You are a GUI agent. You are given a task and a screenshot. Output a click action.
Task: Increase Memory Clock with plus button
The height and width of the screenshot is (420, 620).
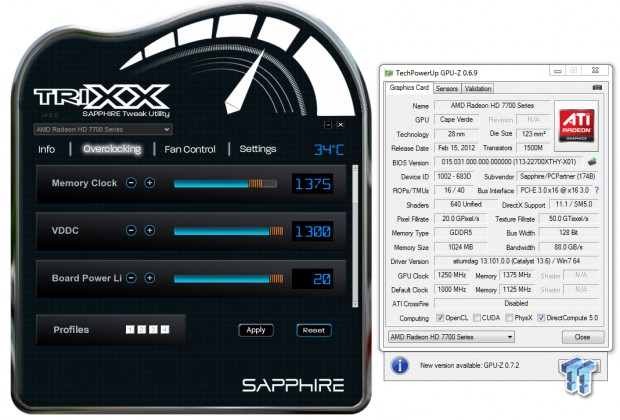[149, 183]
